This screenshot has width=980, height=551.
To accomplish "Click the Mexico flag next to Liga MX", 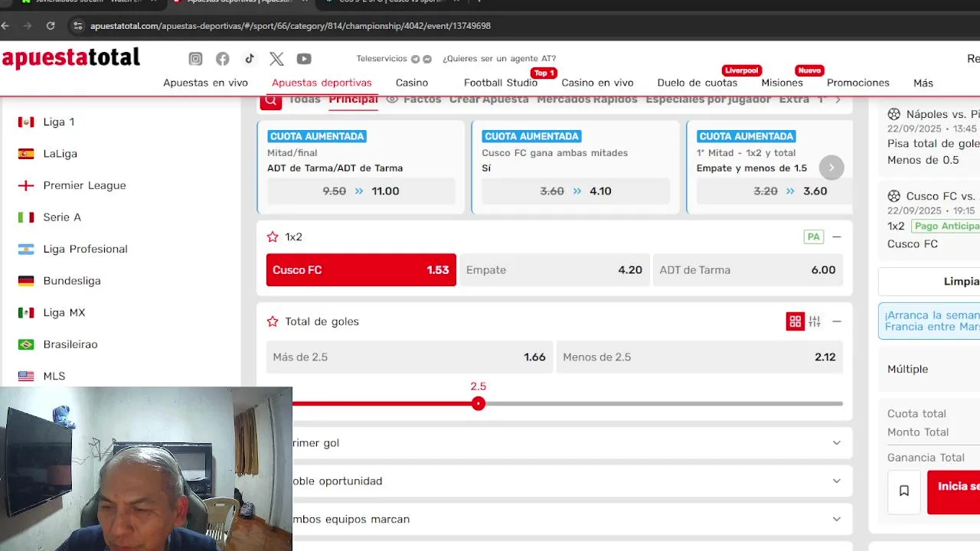I will tap(26, 312).
